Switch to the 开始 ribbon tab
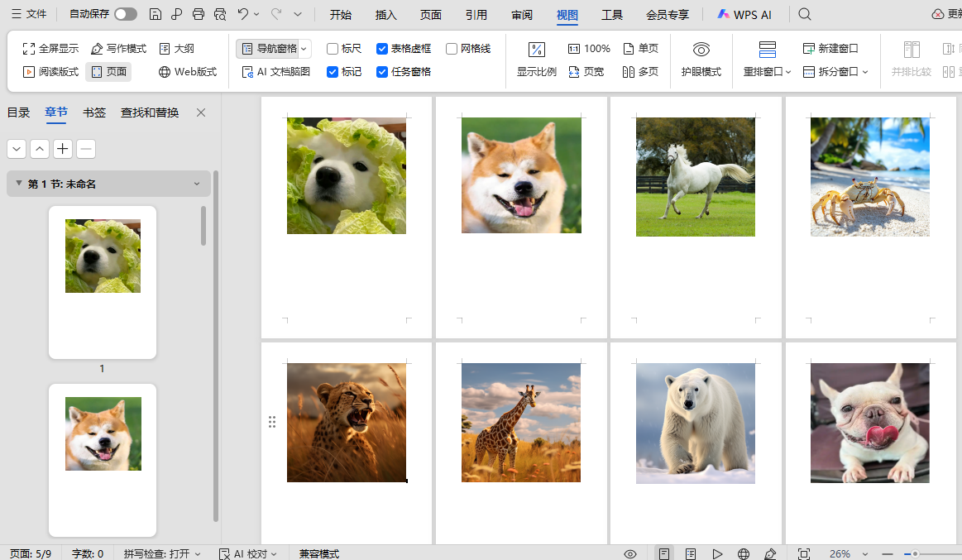962x560 pixels. (x=341, y=15)
